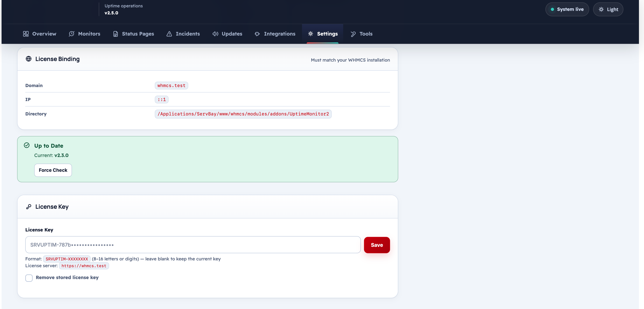The width and height of the screenshot is (644, 309).
Task: Go to the Status Pages tab
Action: (x=134, y=34)
